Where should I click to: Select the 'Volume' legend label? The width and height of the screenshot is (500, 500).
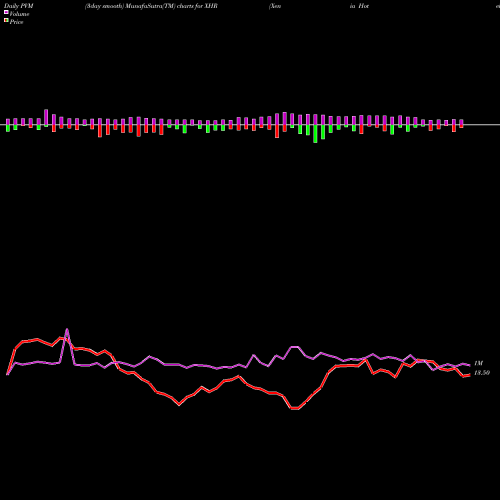[19, 14]
